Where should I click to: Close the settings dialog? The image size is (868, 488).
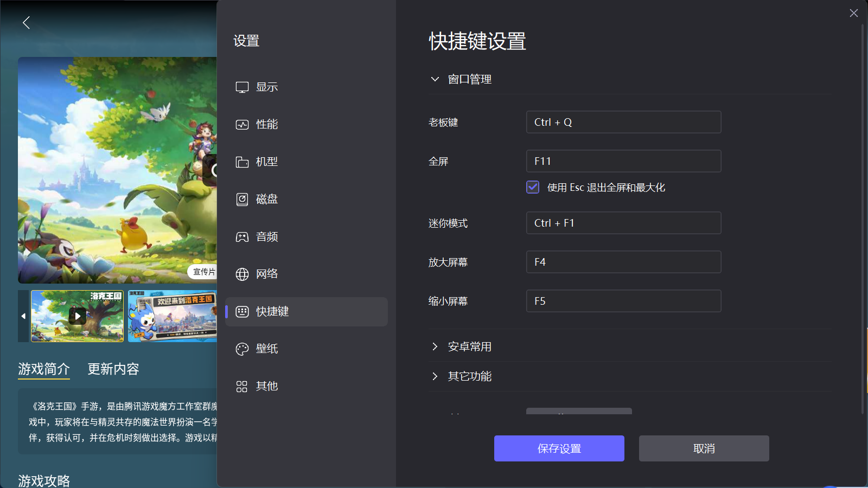[x=854, y=13]
